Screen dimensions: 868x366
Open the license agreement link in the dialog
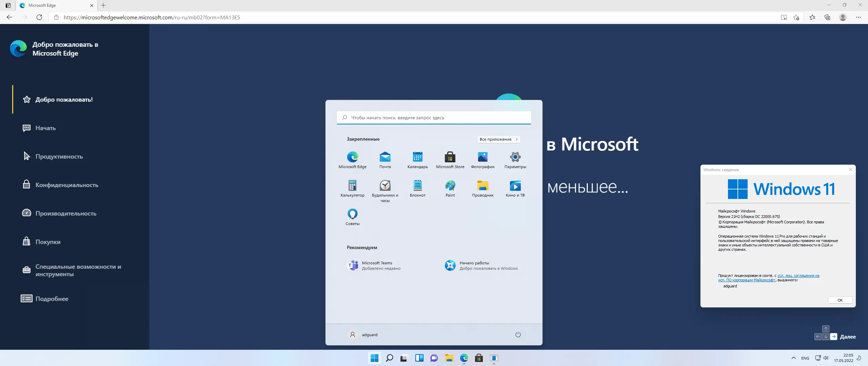click(797, 276)
